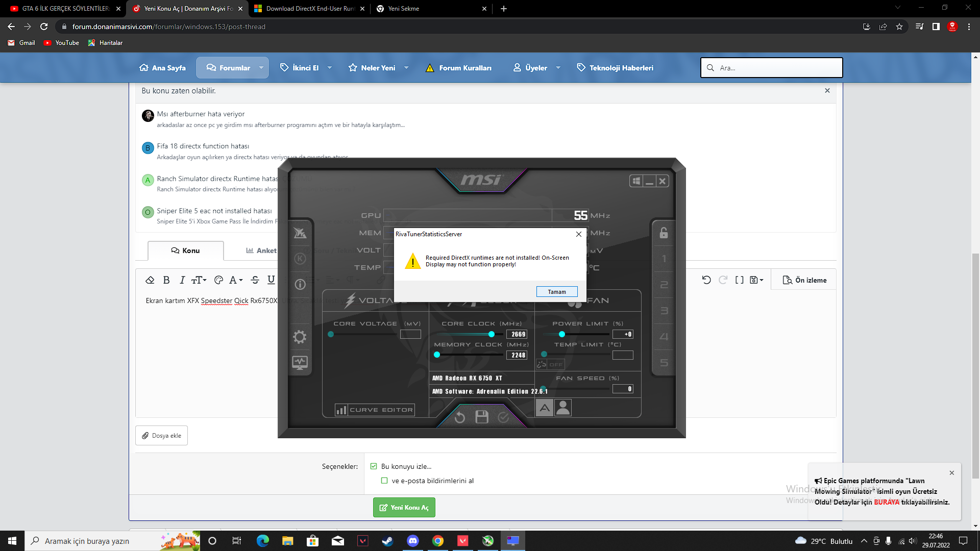Click the Ara search field
Viewport: 980px width, 551px height.
point(771,68)
